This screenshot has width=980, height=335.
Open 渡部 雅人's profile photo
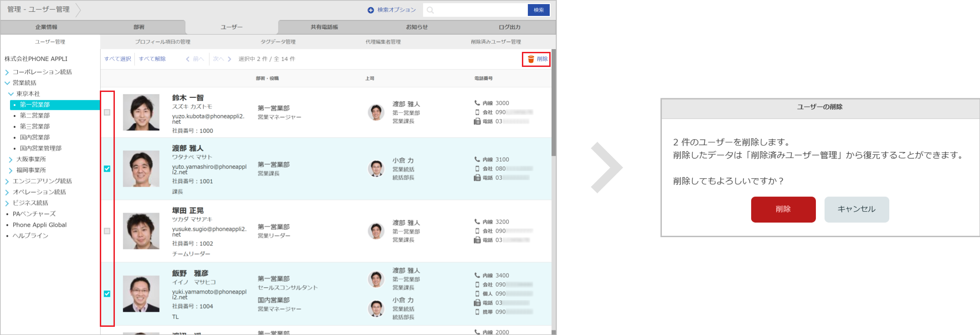point(141,169)
